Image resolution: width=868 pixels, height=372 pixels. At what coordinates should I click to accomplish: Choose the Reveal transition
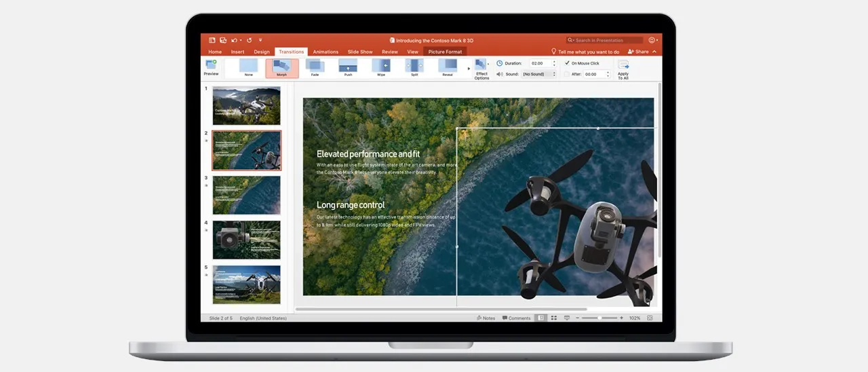coord(448,69)
